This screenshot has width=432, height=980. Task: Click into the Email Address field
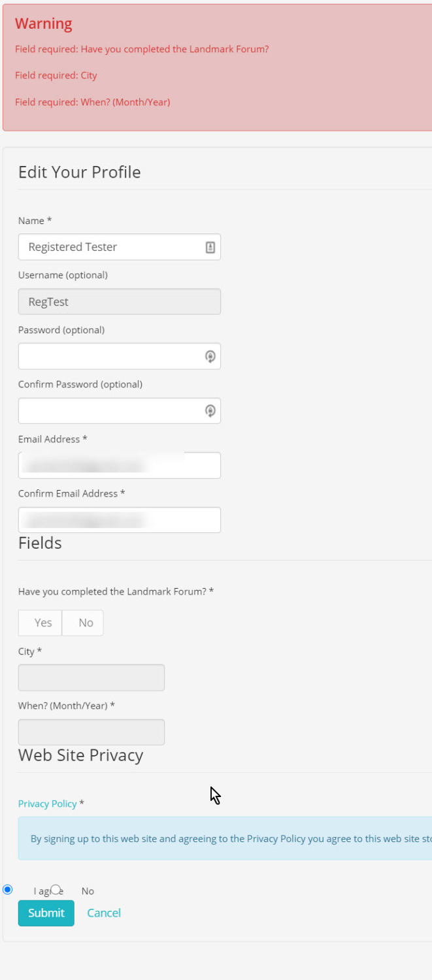tap(120, 465)
